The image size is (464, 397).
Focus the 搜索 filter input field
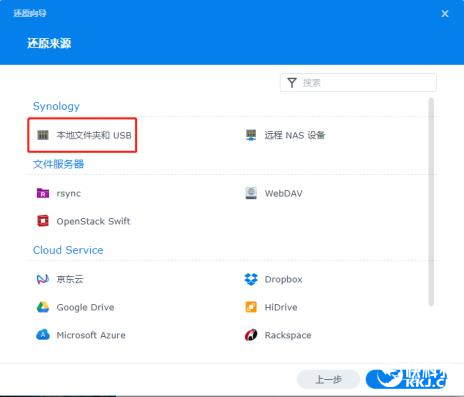pos(358,83)
